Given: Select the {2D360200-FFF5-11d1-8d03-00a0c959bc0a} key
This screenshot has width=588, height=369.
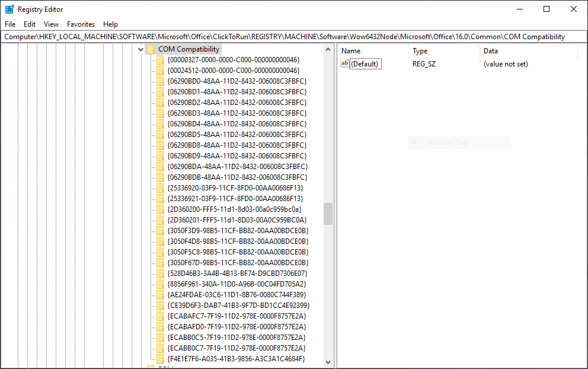Looking at the screenshot, I should [234, 209].
